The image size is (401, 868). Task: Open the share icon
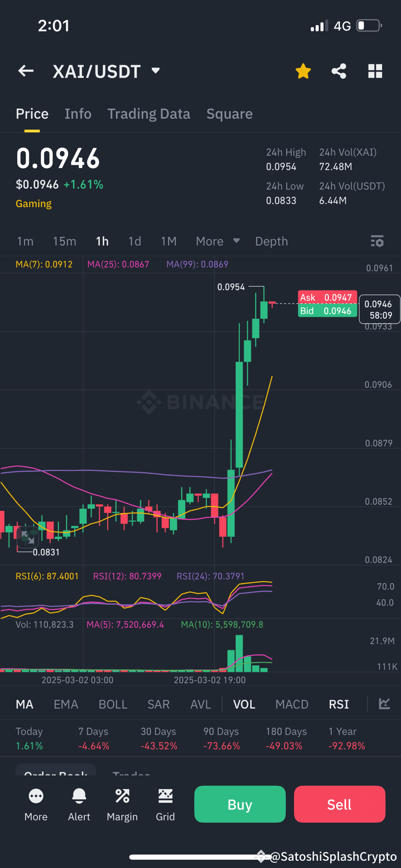coord(339,71)
